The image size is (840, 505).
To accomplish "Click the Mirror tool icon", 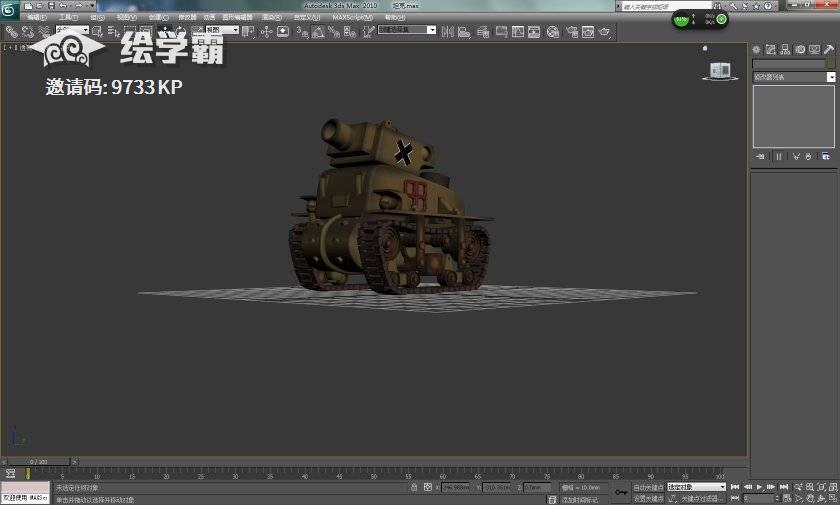I will pos(447,32).
